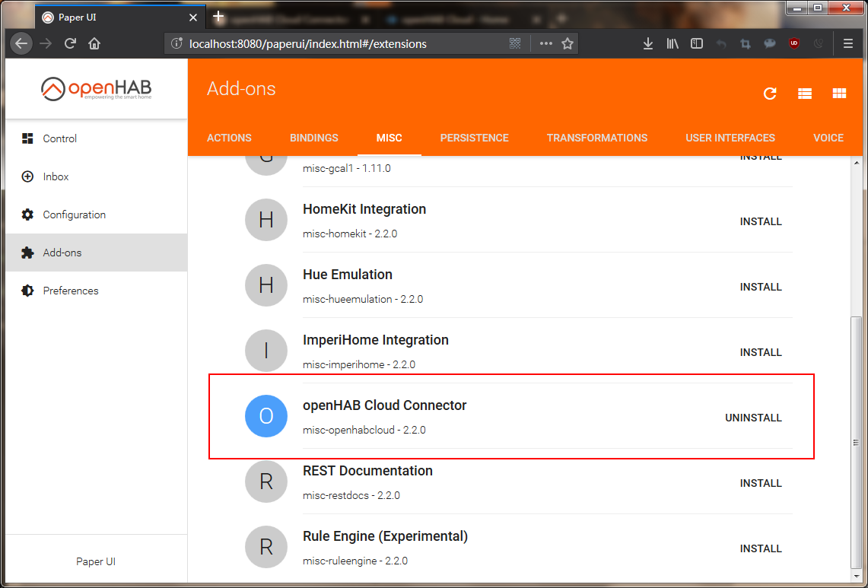Uninstall the openHAB Cloud Connector
This screenshot has height=588, width=868.
coord(753,418)
